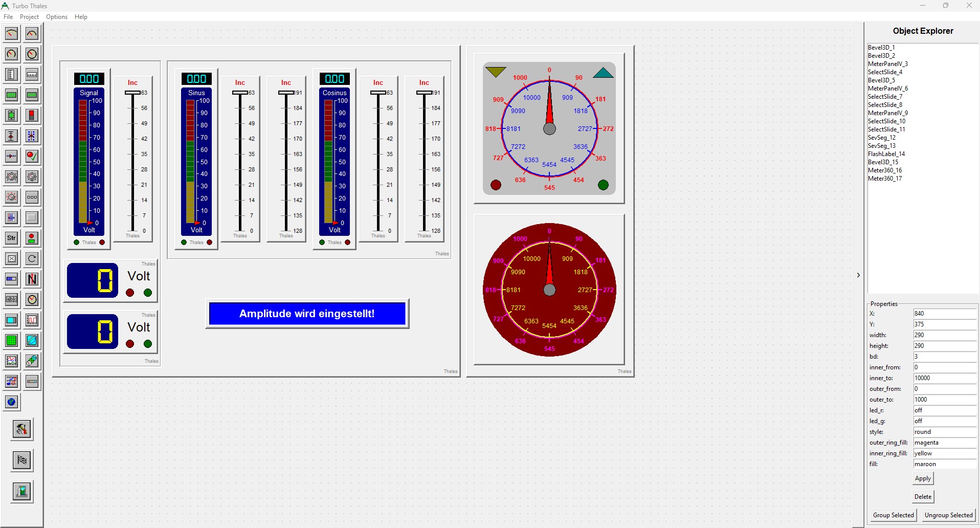
Task: Click the checkered flag run icon
Action: click(x=21, y=460)
